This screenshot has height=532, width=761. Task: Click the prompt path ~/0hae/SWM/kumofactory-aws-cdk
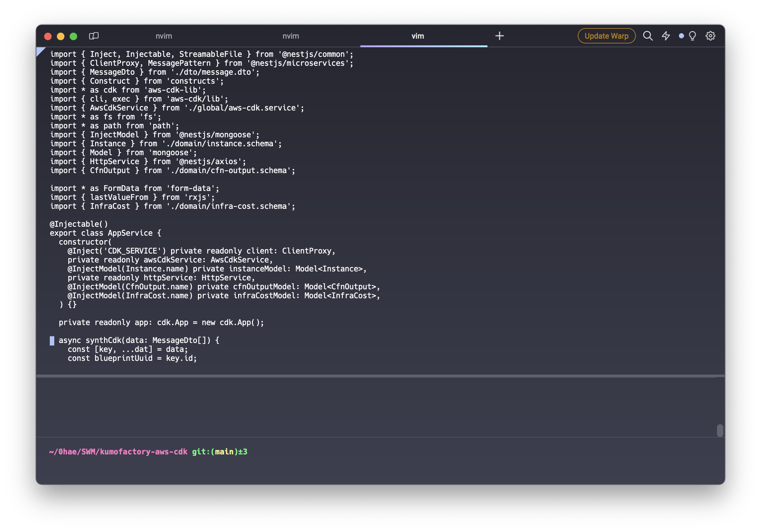118,452
